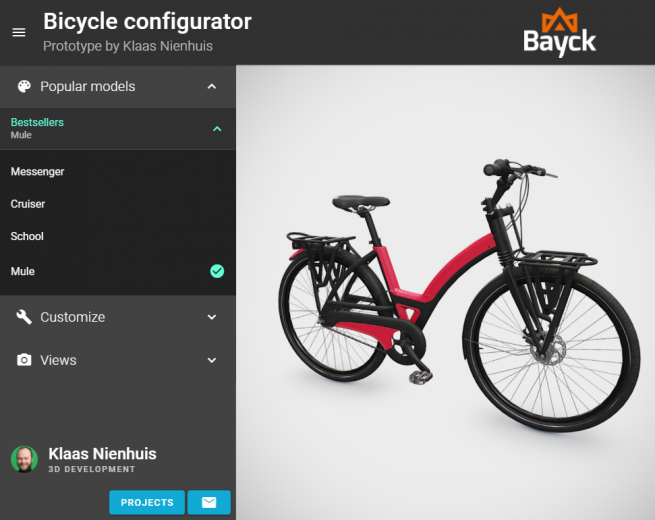The image size is (655, 520).
Task: Click the Bayck logo
Action: coord(559,33)
